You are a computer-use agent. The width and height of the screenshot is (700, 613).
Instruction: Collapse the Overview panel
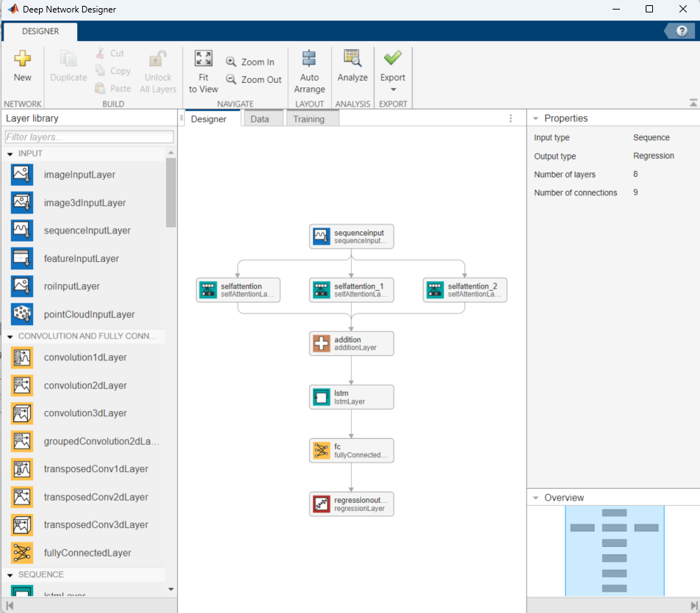[535, 498]
